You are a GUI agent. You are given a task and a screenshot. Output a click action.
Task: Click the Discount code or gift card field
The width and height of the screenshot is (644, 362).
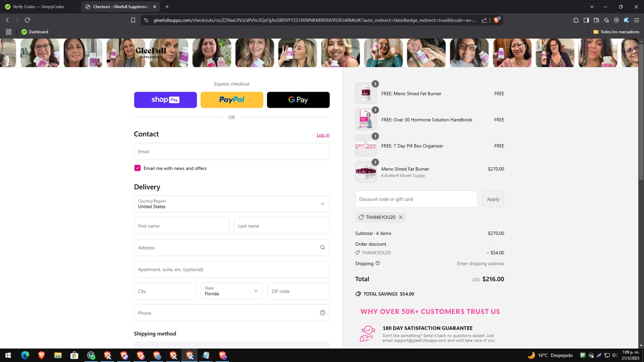tap(416, 199)
